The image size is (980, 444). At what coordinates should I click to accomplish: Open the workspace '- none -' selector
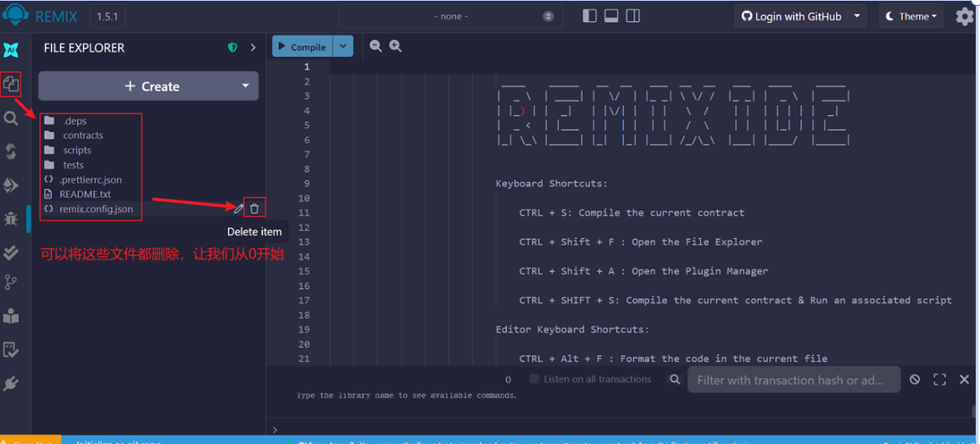[x=451, y=16]
